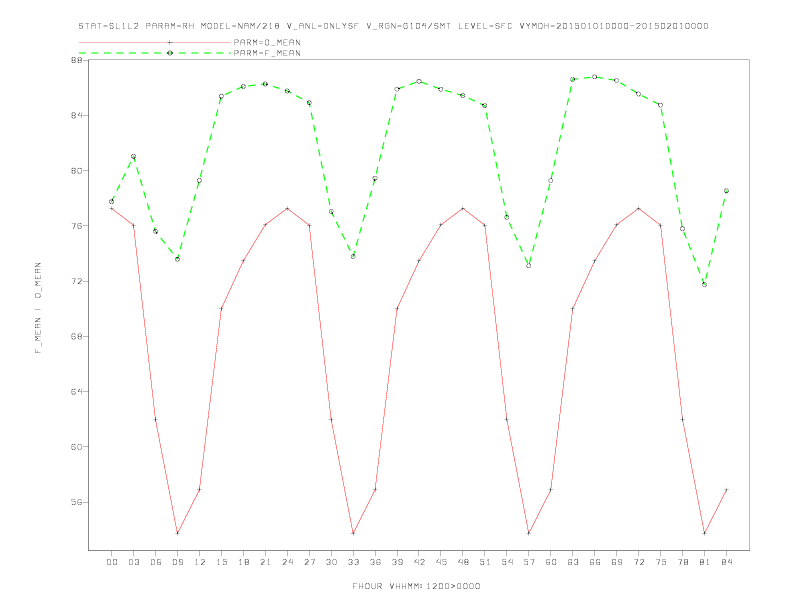Click the y-axis tick label 80

(x=77, y=171)
